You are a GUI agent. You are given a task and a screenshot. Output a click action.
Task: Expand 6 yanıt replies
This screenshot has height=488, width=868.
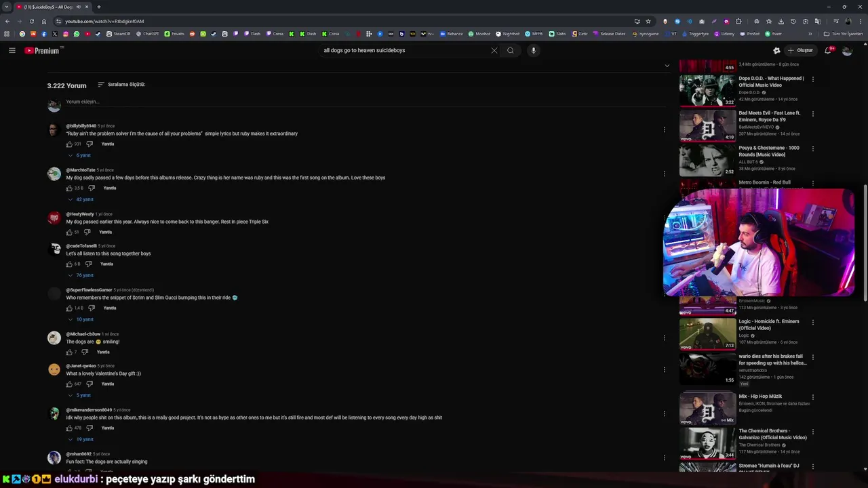[80, 155]
